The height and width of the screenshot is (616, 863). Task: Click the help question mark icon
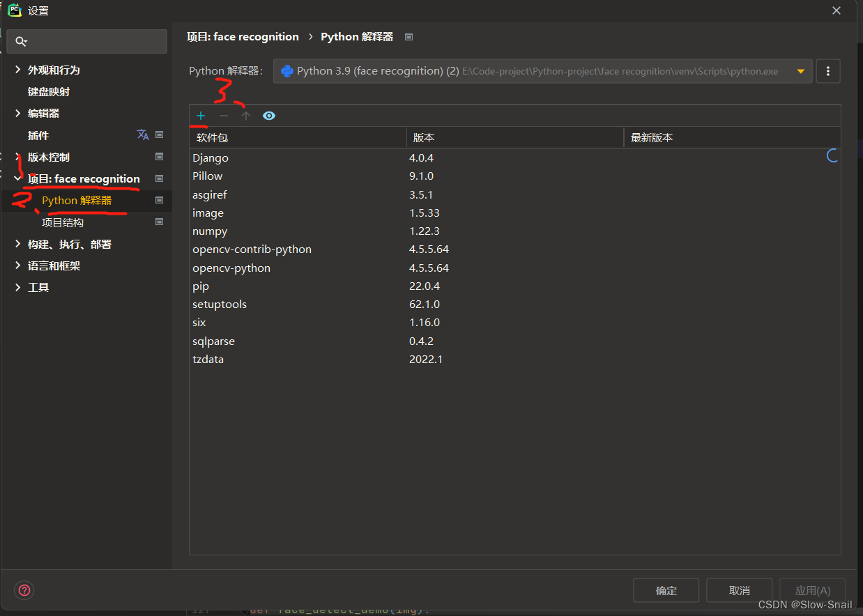(x=24, y=590)
